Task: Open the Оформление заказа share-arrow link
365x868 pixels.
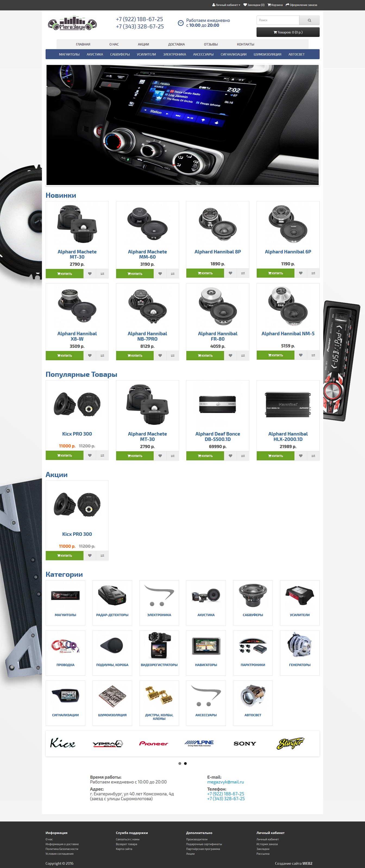Action: (x=301, y=5)
